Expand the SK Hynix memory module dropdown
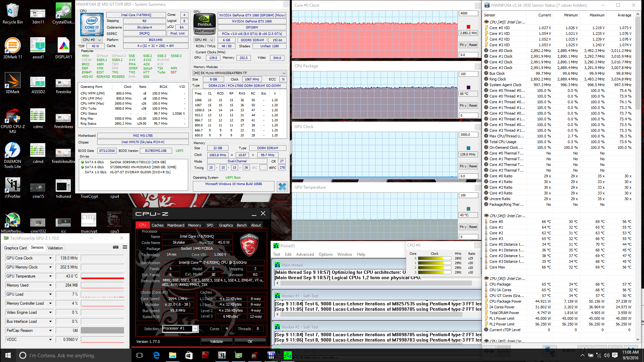 (239, 73)
